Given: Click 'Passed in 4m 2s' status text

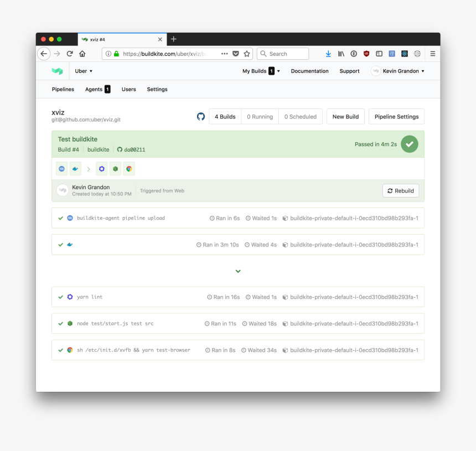Looking at the screenshot, I should tap(376, 144).
